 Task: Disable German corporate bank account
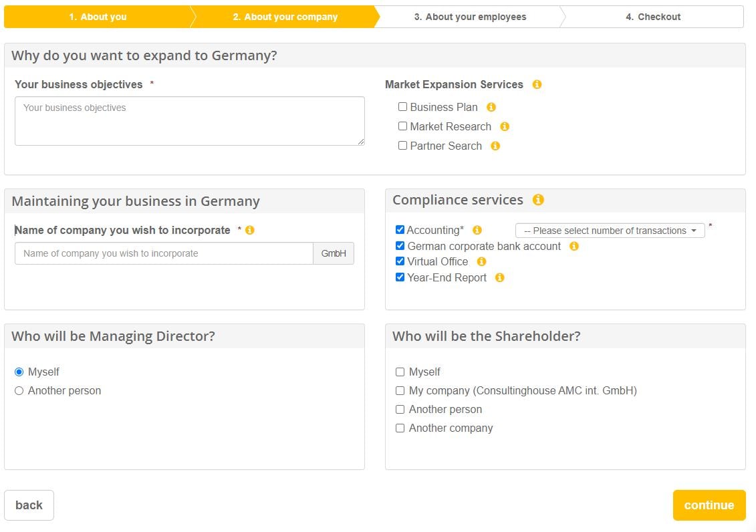tap(400, 245)
